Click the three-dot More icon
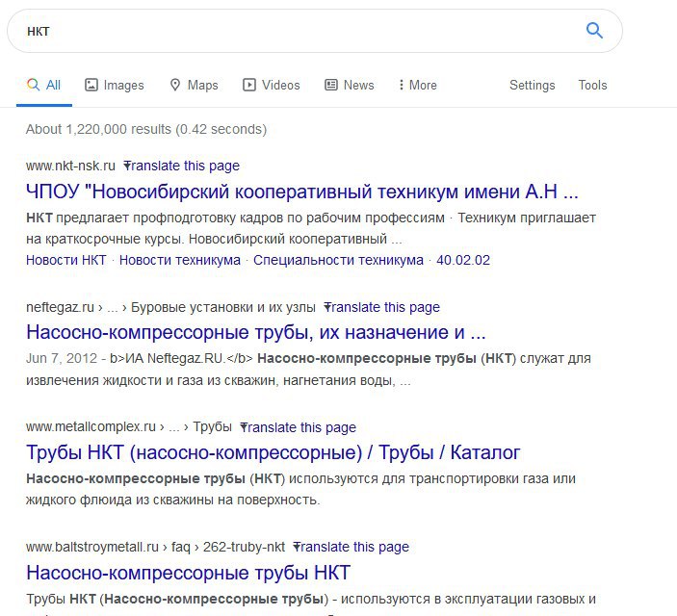Viewport: 677px width, 616px height. click(402, 85)
